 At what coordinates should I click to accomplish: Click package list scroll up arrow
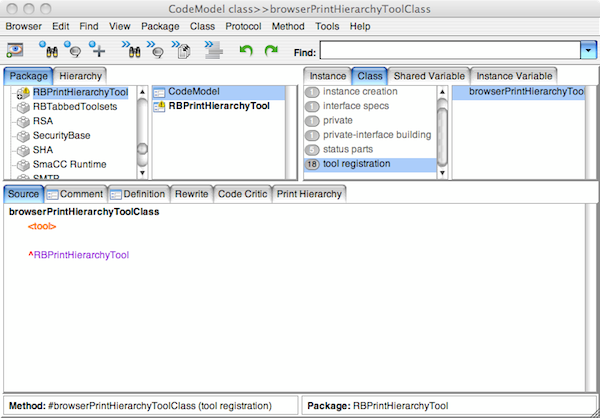(x=142, y=92)
